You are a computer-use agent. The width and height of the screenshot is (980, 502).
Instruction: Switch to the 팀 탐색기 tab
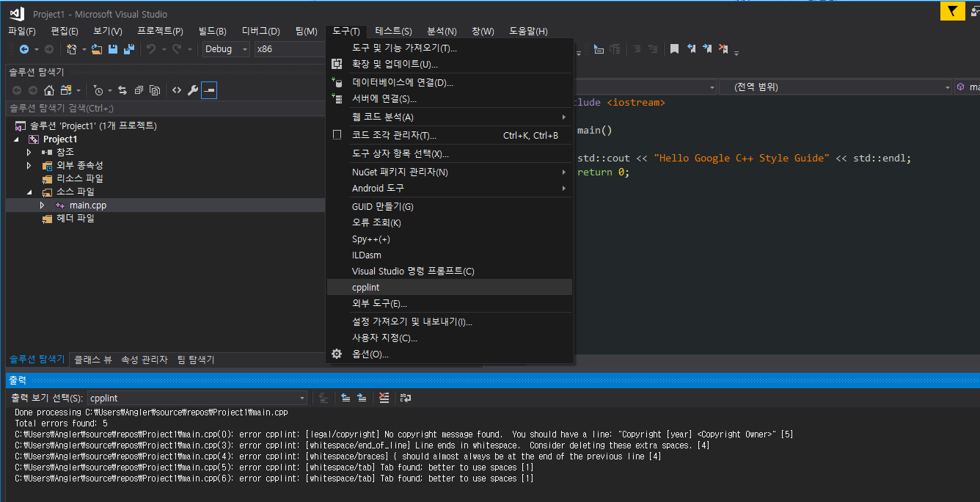[196, 360]
